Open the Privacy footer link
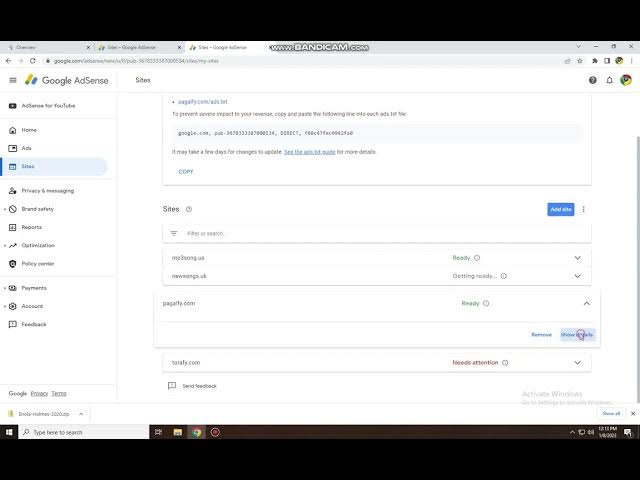 (x=39, y=393)
